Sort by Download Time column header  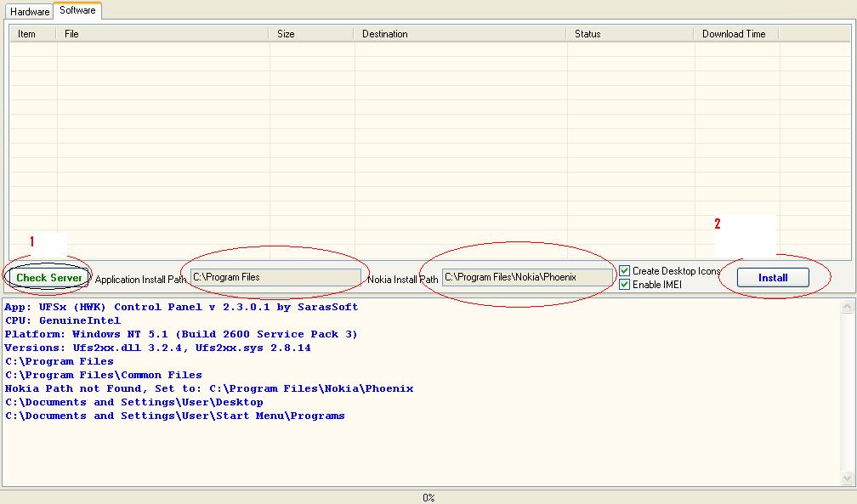click(x=736, y=34)
